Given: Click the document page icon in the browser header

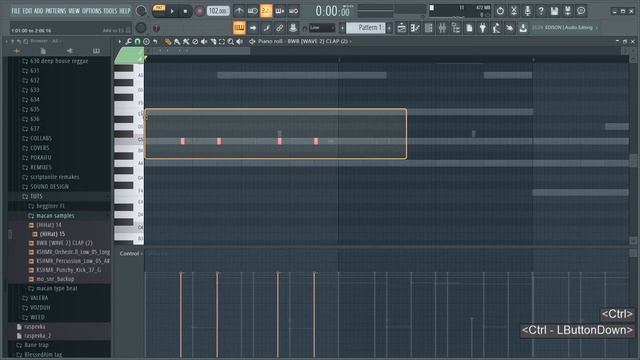Looking at the screenshot, I should point(43,51).
